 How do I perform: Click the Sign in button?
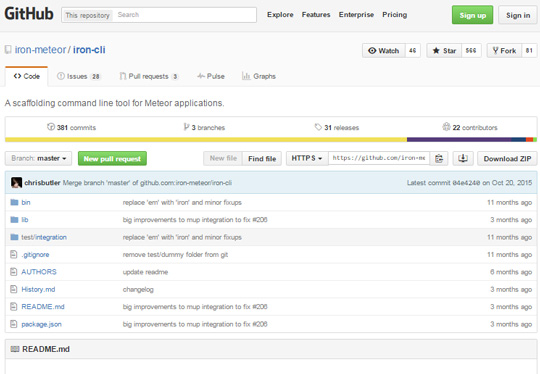518,15
